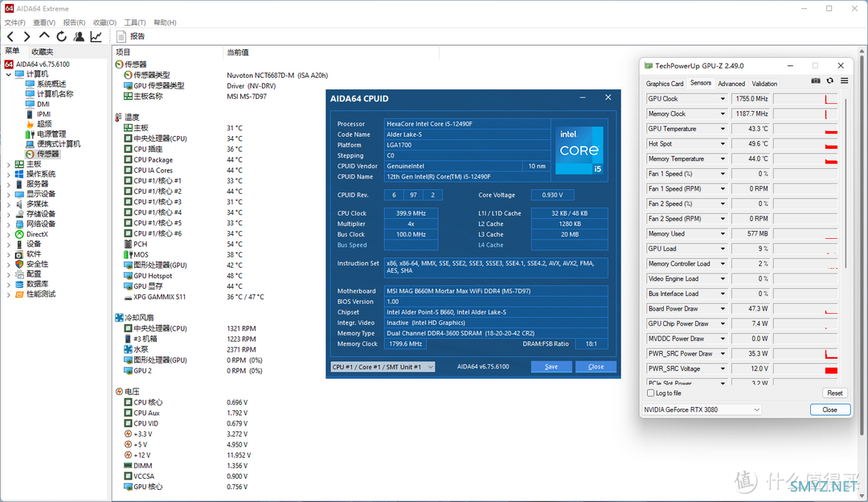
Task: Click the Close button in GPU-Z
Action: pyautogui.click(x=829, y=409)
